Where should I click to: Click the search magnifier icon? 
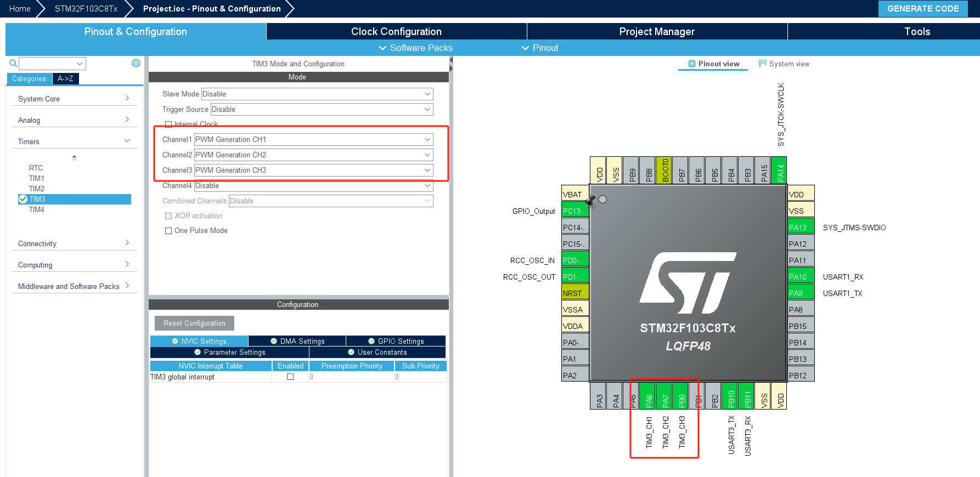click(x=13, y=64)
